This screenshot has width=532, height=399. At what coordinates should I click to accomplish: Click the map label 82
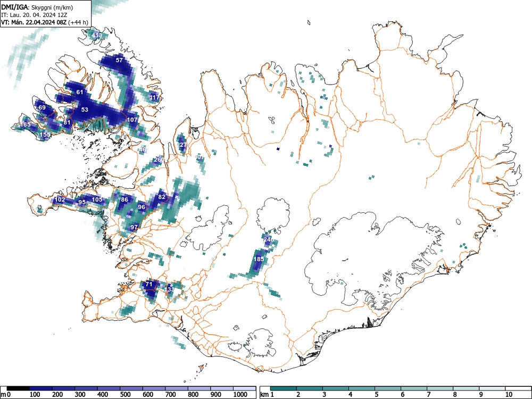click(162, 197)
